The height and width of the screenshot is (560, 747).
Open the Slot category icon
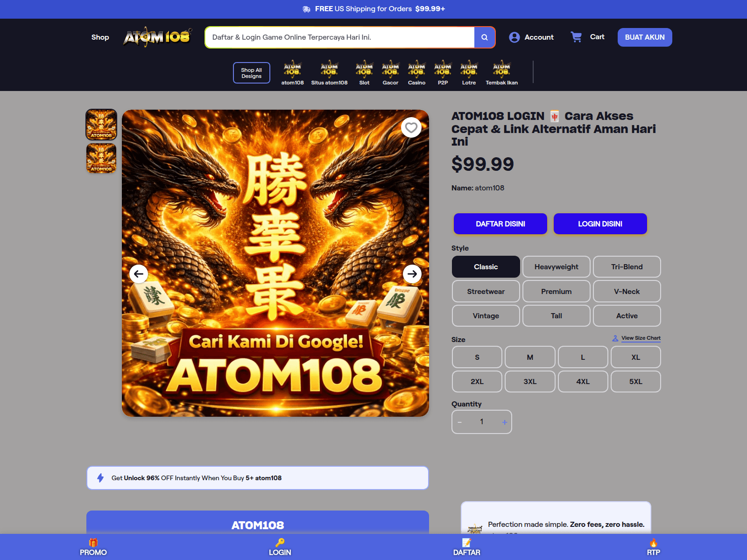point(365,69)
